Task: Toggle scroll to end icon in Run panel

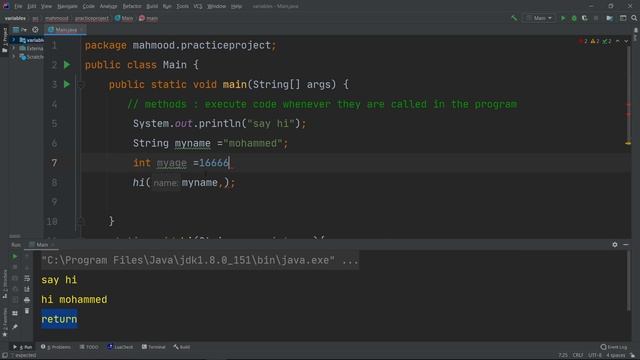Action: click(x=27, y=289)
